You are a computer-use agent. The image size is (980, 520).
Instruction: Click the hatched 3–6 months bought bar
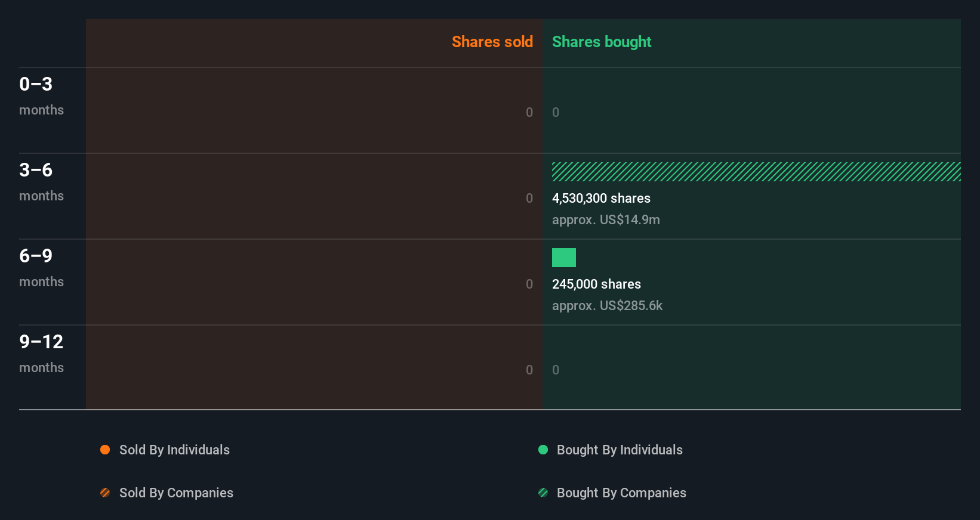[x=756, y=172]
